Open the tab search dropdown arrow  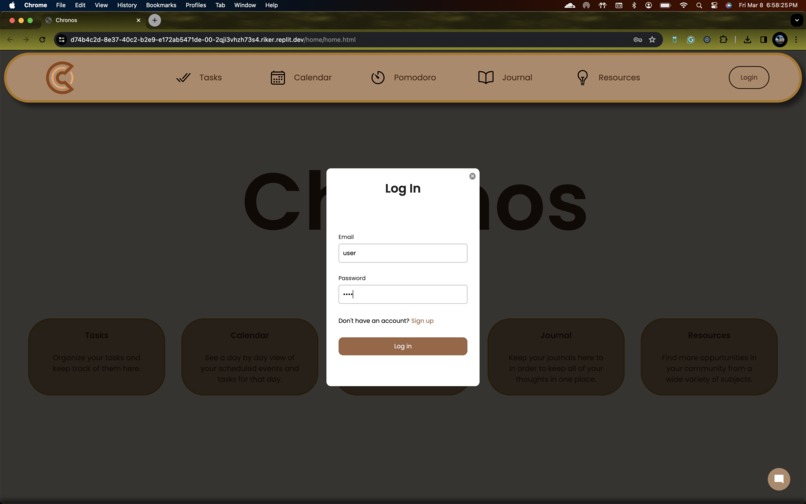coord(796,20)
